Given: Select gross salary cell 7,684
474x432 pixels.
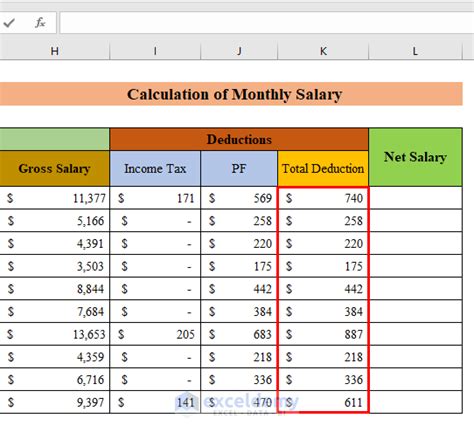Looking at the screenshot, I should 55,311.
